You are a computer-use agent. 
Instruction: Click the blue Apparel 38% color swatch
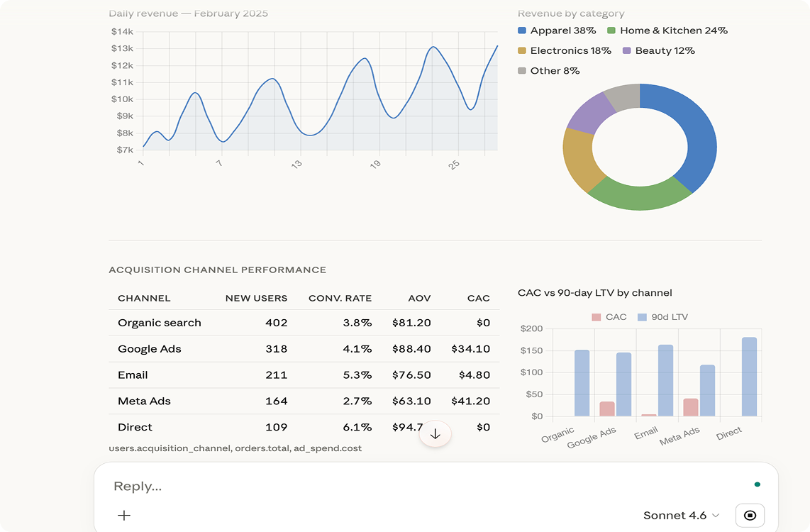523,30
